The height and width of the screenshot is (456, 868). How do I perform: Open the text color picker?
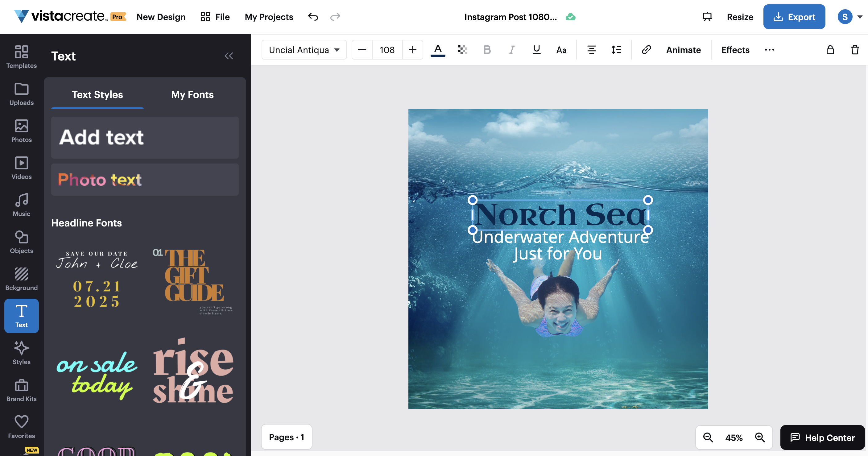pyautogui.click(x=438, y=50)
